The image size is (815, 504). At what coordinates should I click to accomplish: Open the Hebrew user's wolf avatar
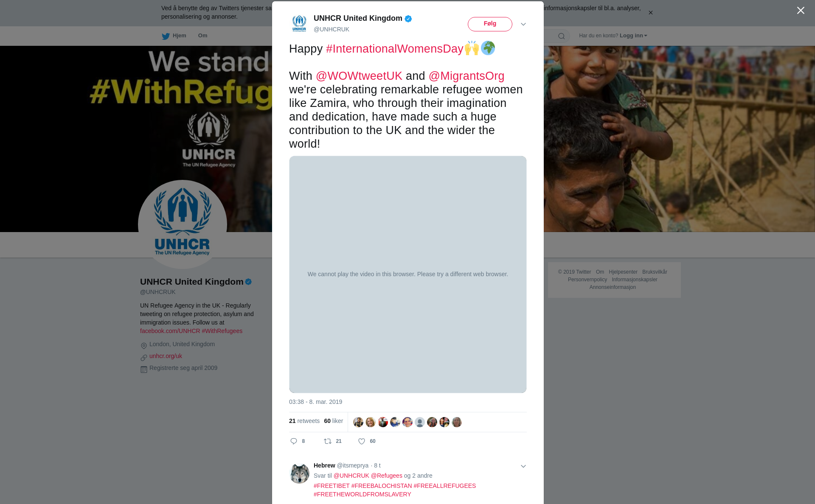tap(299, 473)
